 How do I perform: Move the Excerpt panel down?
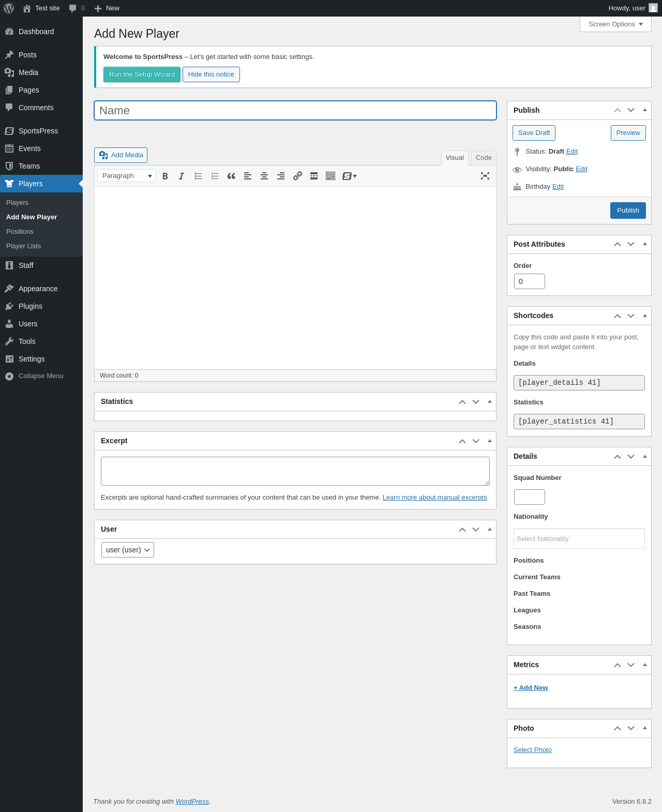tap(476, 441)
